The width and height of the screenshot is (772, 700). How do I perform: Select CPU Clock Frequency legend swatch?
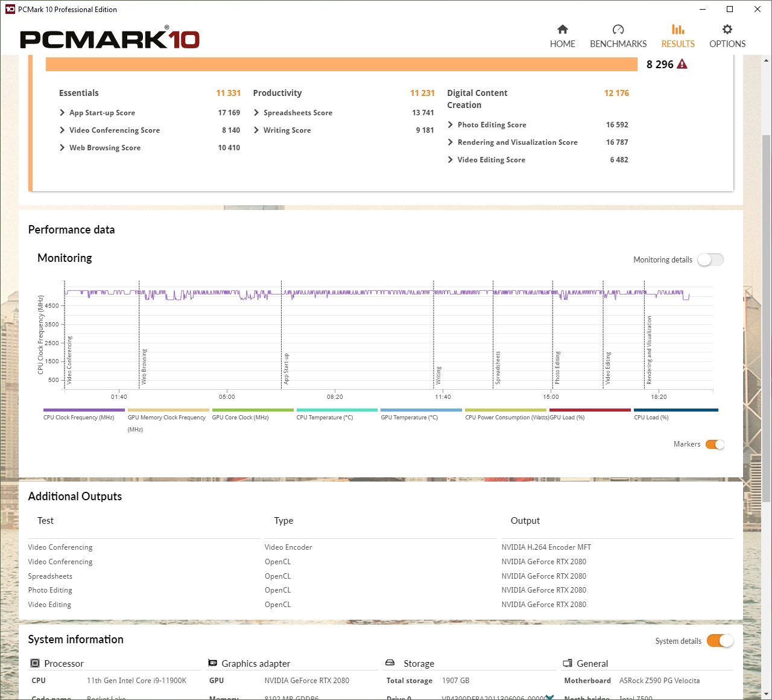click(x=84, y=410)
